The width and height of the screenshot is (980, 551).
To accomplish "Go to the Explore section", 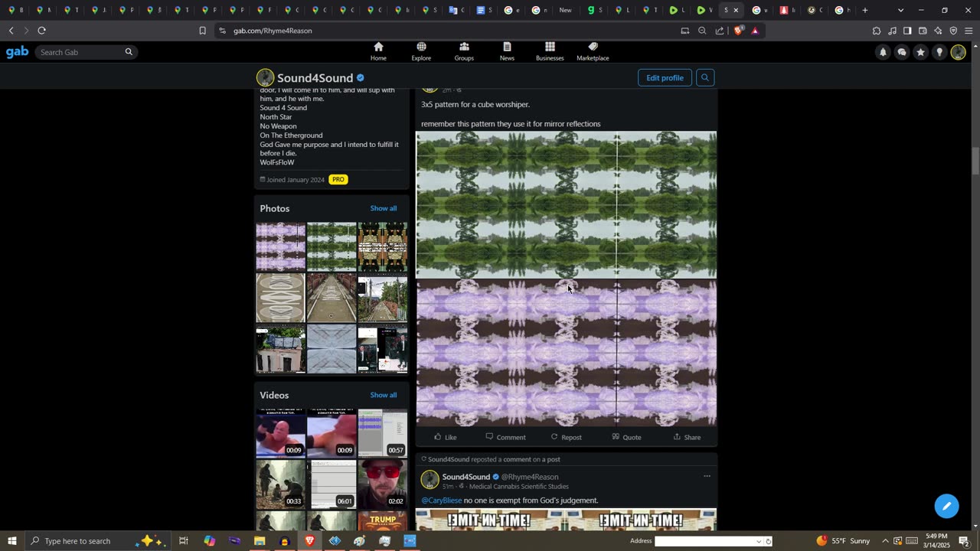I will 421,51.
